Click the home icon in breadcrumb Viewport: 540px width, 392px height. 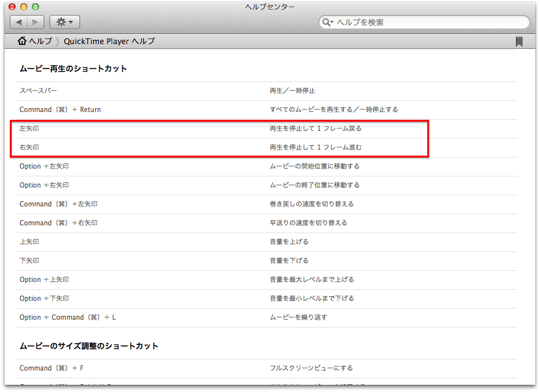point(22,41)
